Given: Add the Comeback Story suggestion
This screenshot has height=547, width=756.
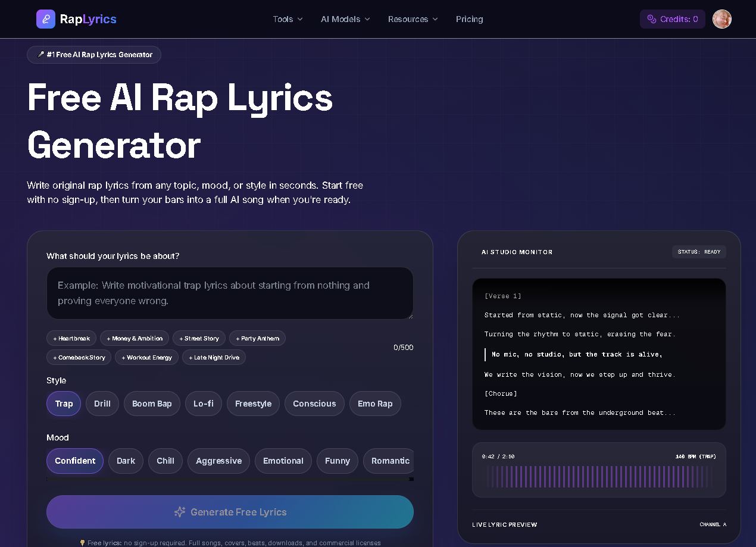Looking at the screenshot, I should point(79,357).
